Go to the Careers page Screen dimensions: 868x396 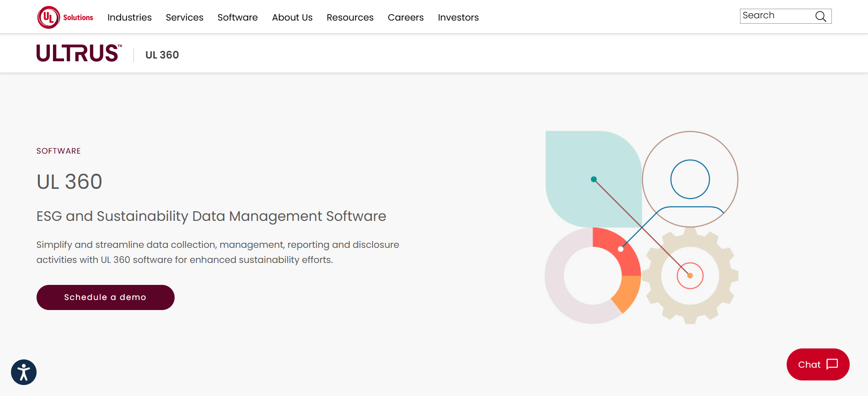(406, 17)
